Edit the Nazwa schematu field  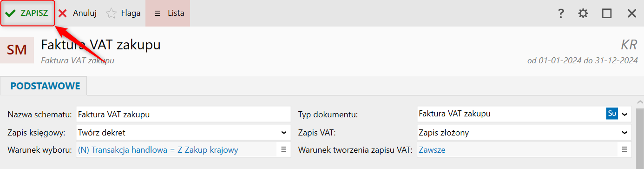click(183, 114)
